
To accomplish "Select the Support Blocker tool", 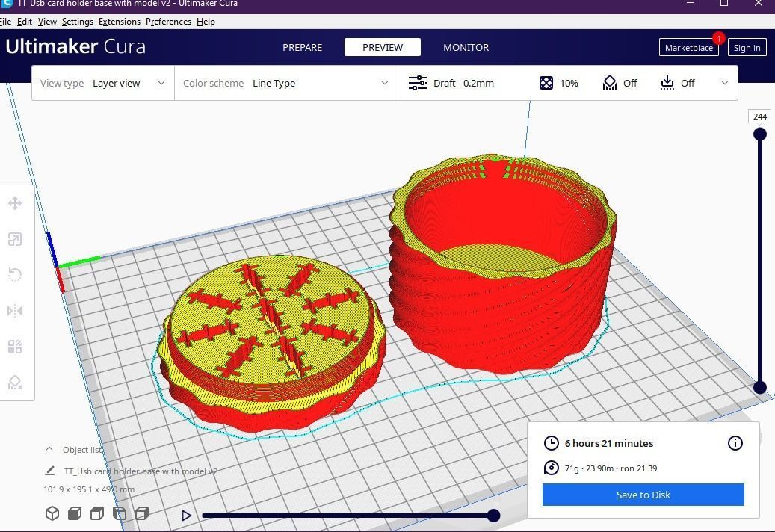I will 15,383.
